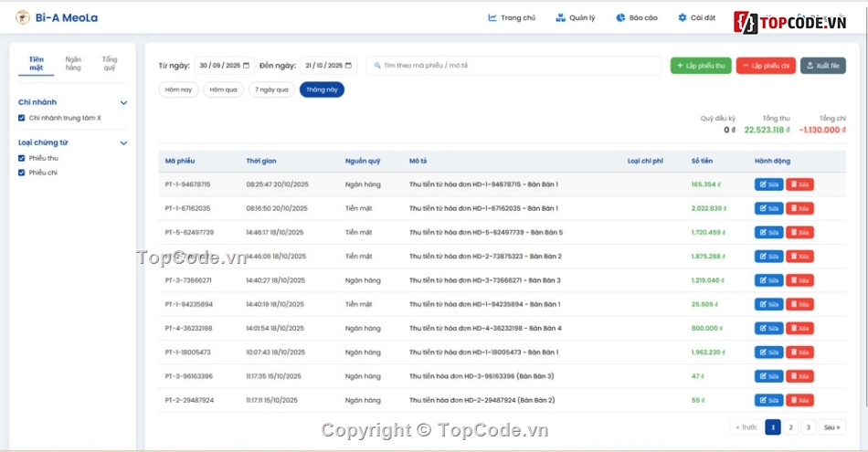Click the Bi-A MeoLa logo icon

23,17
